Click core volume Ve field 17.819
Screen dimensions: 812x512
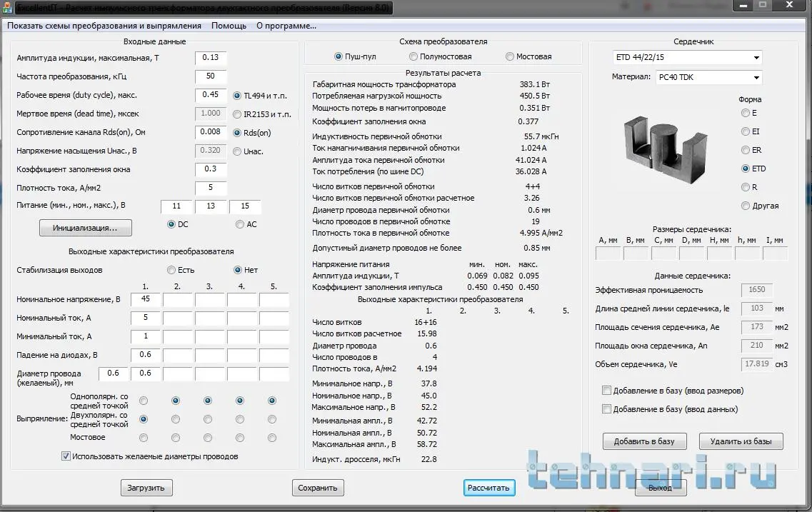pos(756,364)
